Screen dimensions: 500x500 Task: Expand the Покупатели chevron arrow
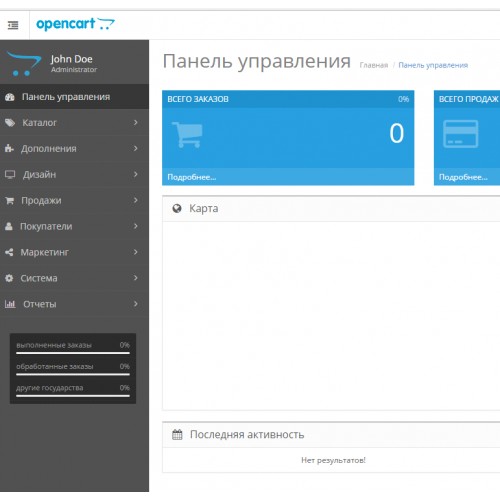tap(136, 226)
